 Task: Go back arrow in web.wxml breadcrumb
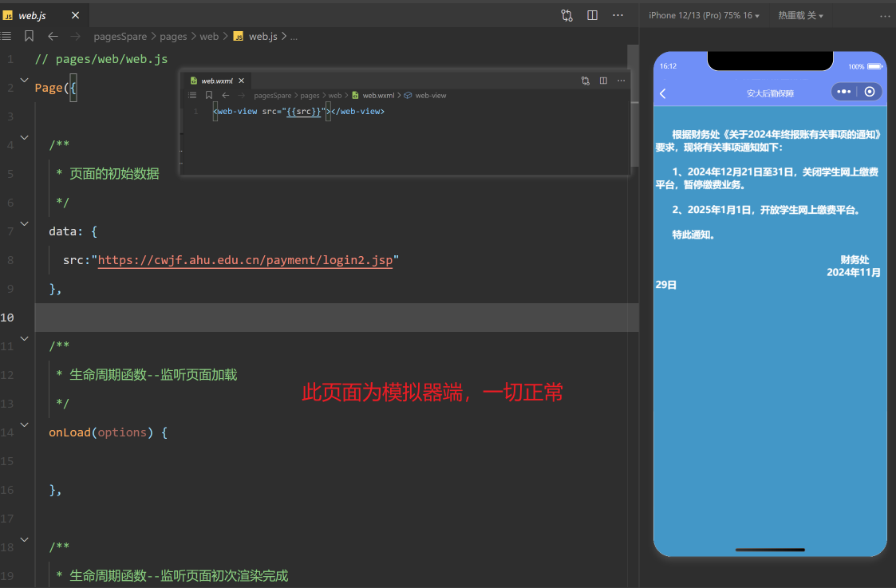[x=226, y=96]
